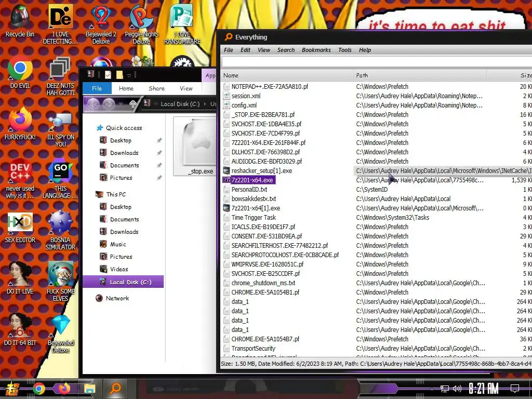Open the Help menu in Everything

[365, 50]
